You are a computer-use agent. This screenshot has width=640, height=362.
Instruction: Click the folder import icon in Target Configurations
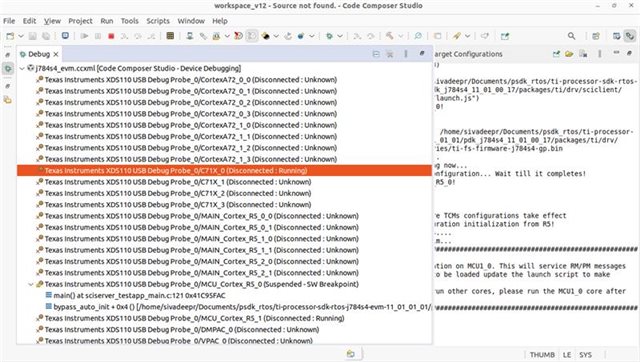(569, 54)
